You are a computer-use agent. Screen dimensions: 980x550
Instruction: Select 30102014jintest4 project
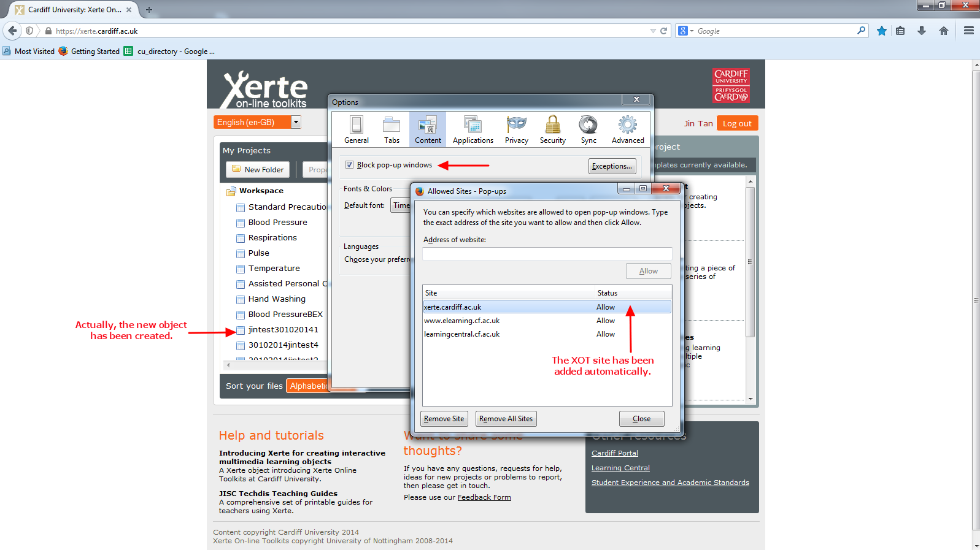283,345
